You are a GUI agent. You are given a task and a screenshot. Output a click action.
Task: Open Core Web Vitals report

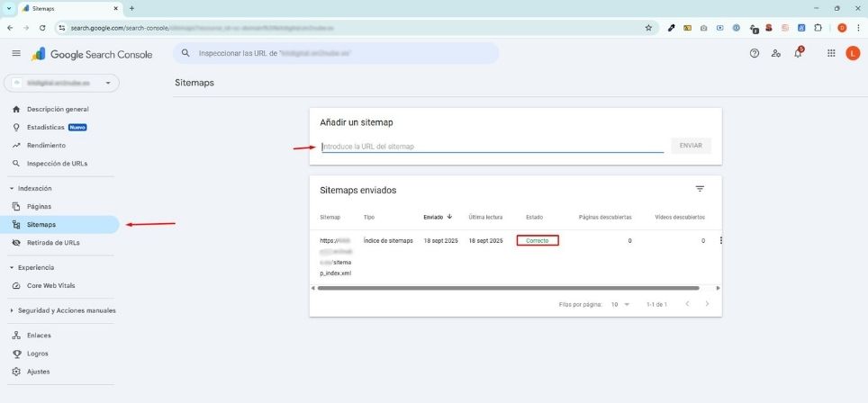click(51, 285)
